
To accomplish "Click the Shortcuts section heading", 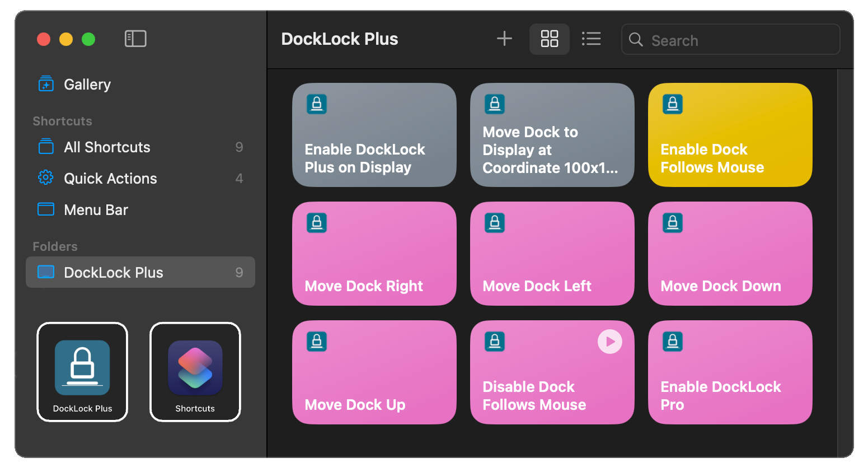I will [x=62, y=121].
